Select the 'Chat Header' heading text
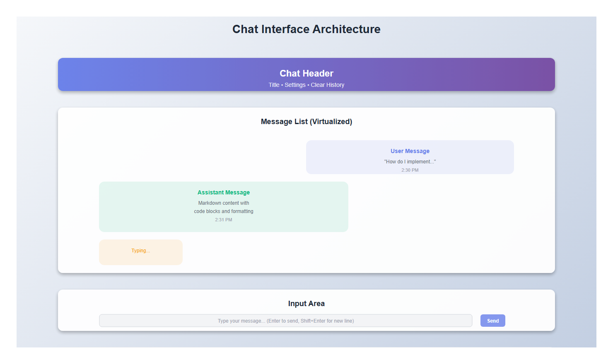This screenshot has height=364, width=613. [306, 73]
